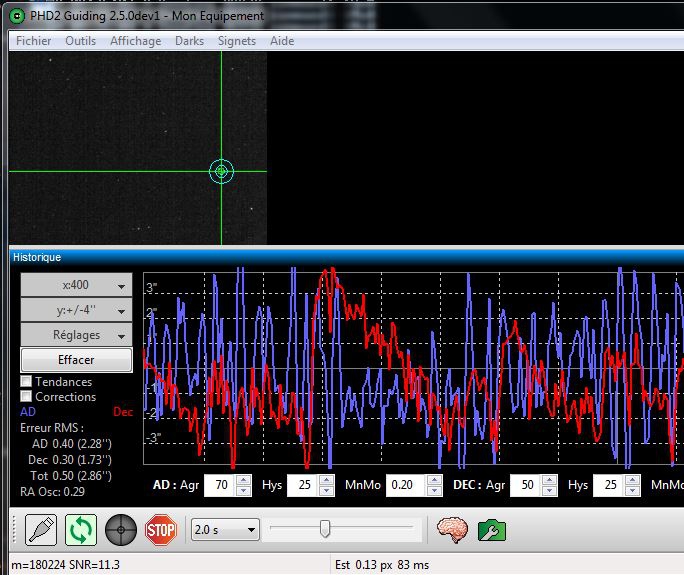
Task: Click the m=180224 SNR=11.3 status text
Action: (x=65, y=565)
